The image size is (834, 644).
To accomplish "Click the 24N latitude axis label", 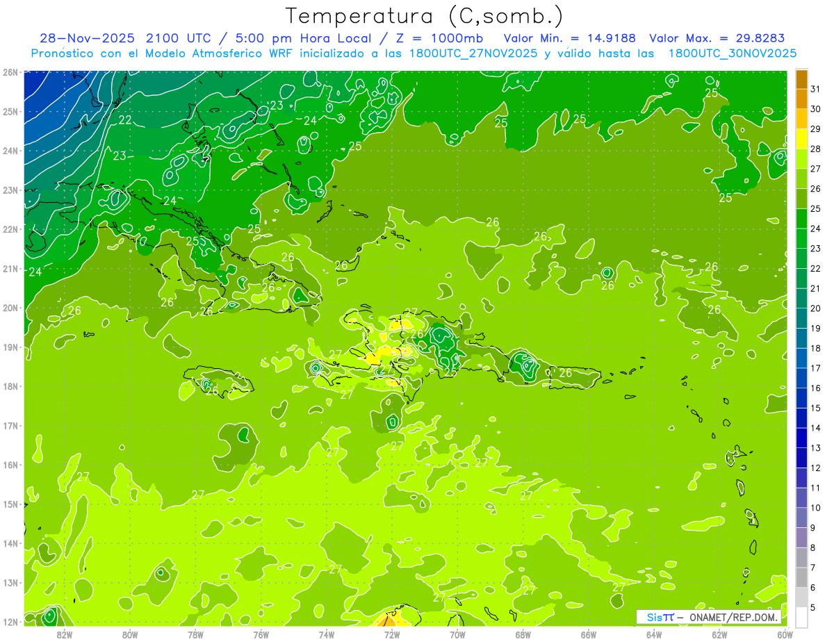I will coord(10,151).
